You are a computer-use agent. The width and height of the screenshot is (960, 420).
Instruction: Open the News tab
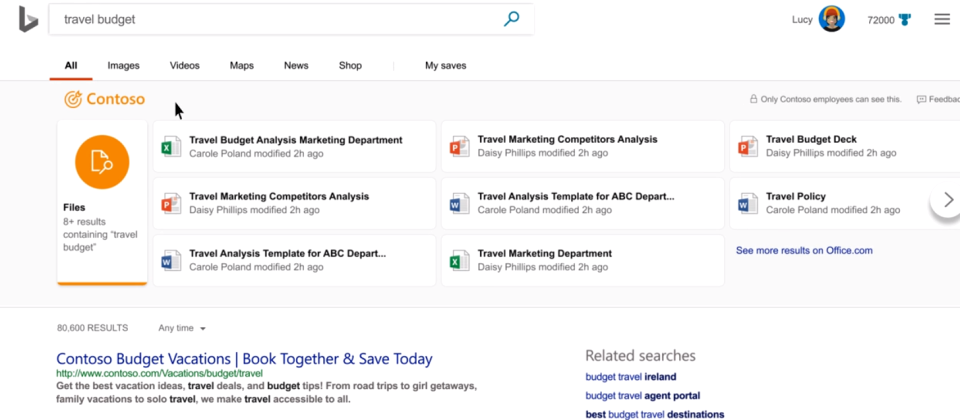(296, 66)
